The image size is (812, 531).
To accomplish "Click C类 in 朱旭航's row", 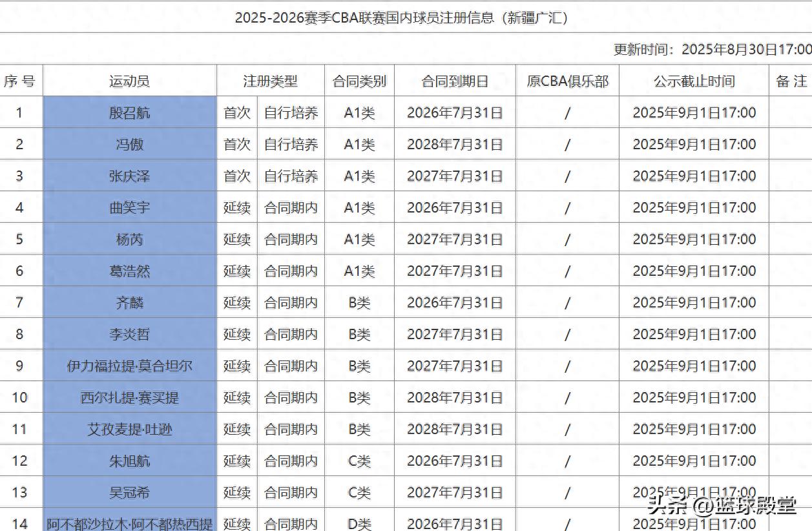I will [359, 461].
